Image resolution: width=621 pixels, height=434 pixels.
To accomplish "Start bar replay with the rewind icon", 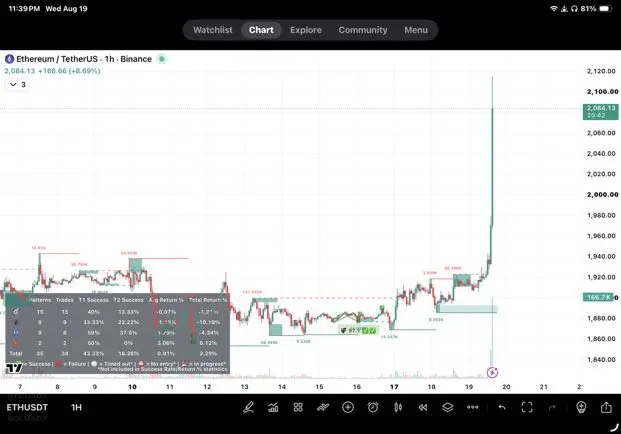I will pos(423,407).
